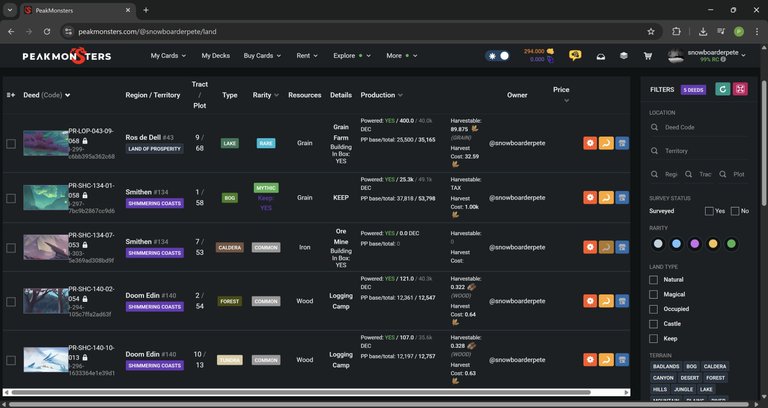Open the More dropdown menu
768x408 pixels.
402,56
